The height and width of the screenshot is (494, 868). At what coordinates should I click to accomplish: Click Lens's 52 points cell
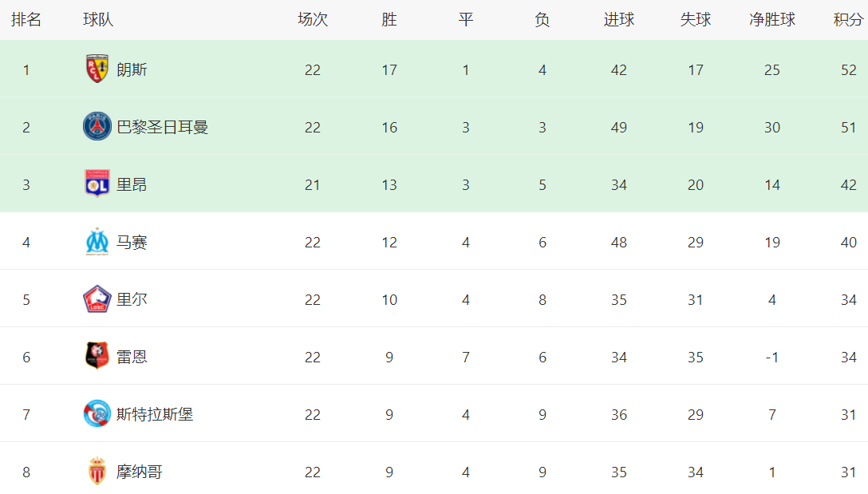(x=848, y=69)
